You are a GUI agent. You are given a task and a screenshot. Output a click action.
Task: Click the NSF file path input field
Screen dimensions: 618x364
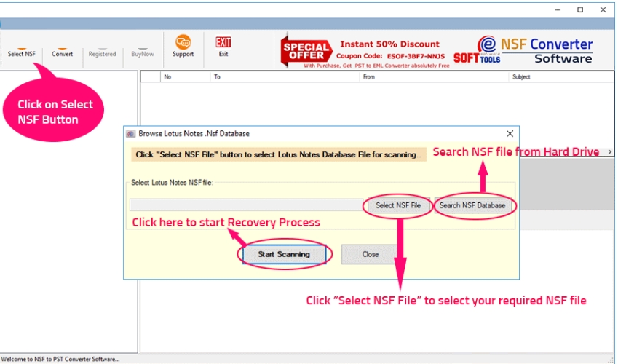click(247, 205)
